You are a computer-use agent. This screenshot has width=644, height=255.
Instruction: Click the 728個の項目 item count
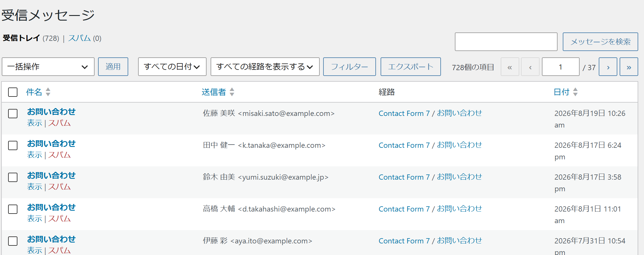(x=473, y=67)
